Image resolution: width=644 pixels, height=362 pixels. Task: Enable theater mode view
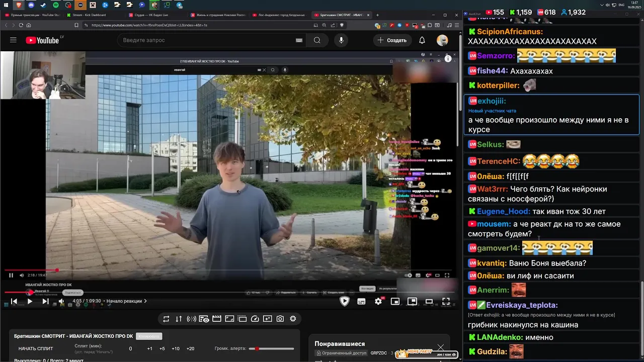coord(429,301)
